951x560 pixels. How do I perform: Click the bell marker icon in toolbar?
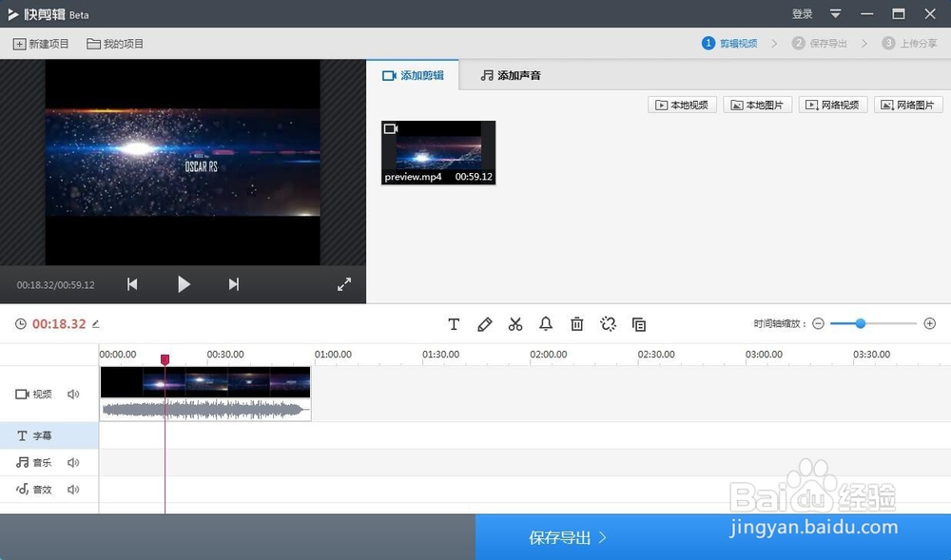pos(546,323)
